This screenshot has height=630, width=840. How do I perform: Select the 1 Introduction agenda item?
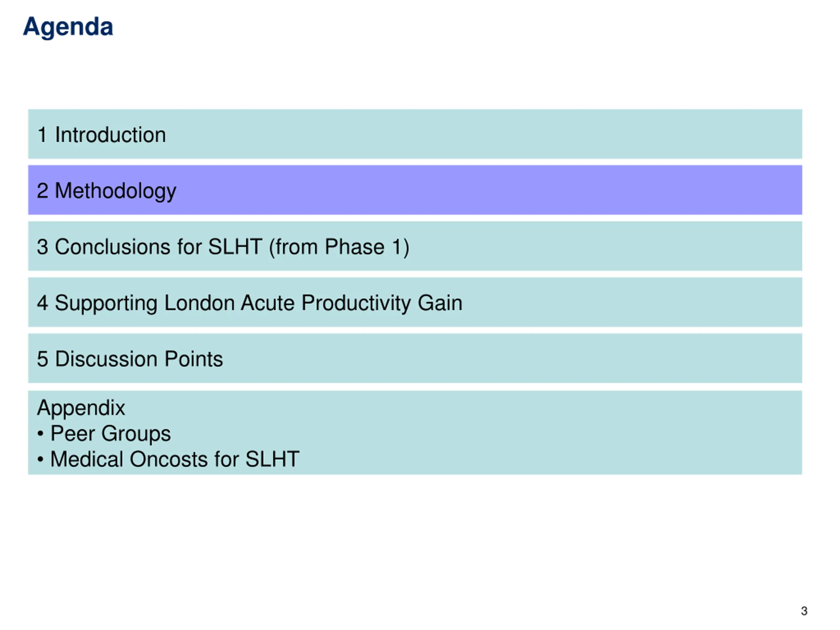pos(415,134)
